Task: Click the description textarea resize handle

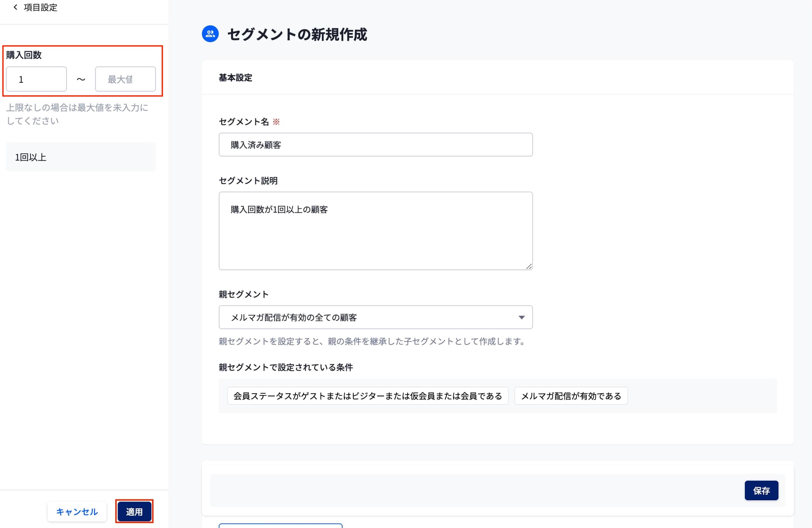Action: point(529,266)
